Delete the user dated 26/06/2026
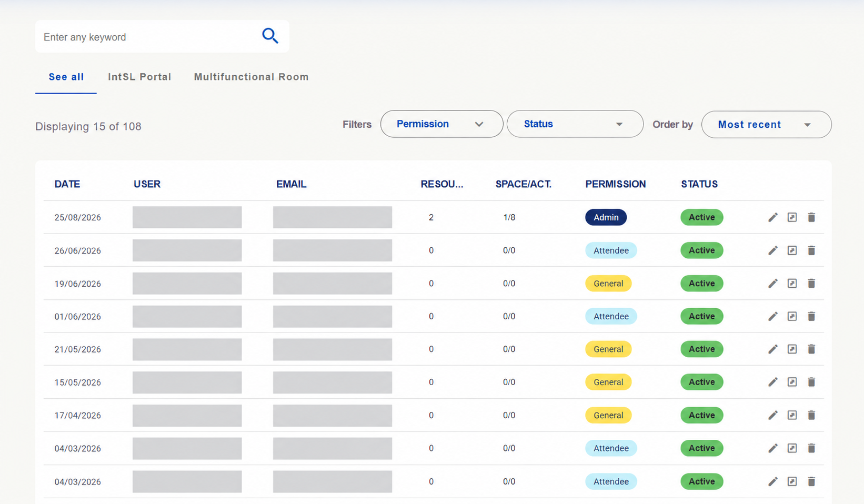 [811, 250]
